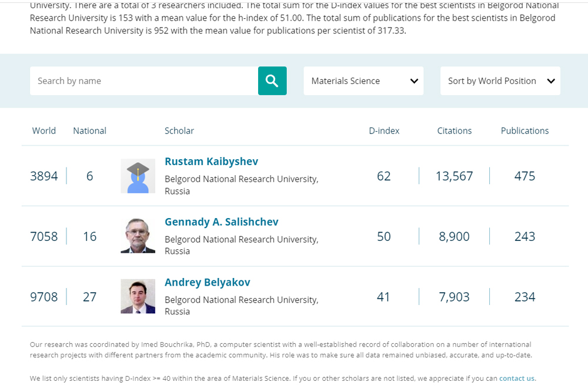The width and height of the screenshot is (588, 392).
Task: Click the Scholar column header
Action: pyautogui.click(x=179, y=130)
